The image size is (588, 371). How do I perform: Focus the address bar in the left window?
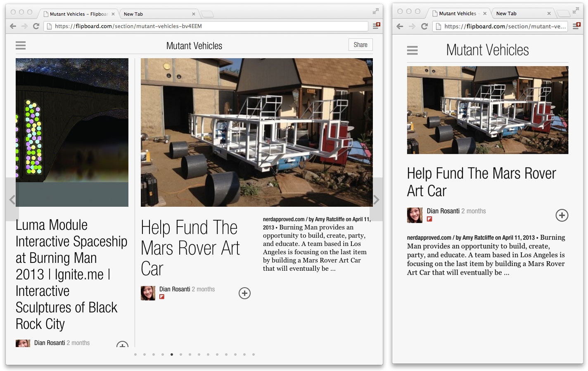(206, 26)
